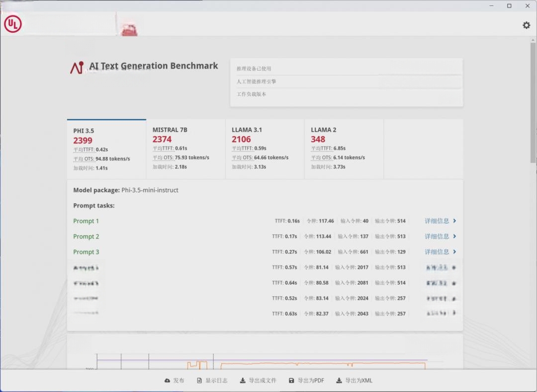Click the download icon beside 导出为XML
The height and width of the screenshot is (392, 537).
pyautogui.click(x=339, y=381)
